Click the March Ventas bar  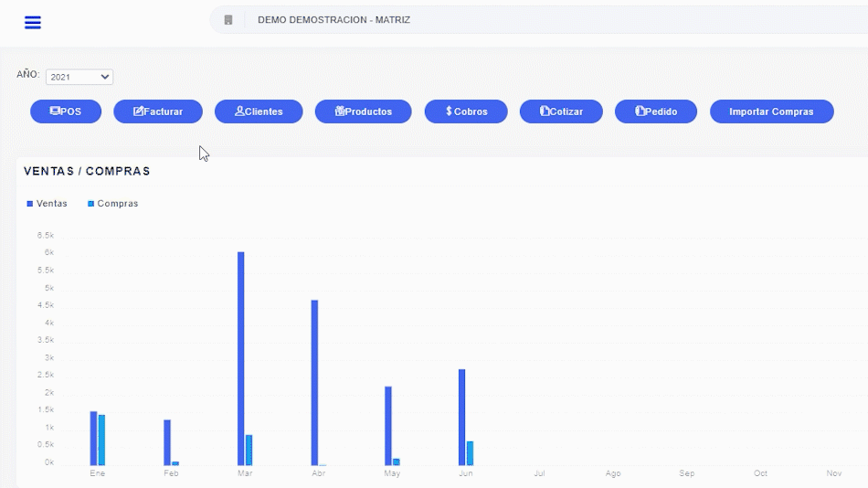pos(241,358)
